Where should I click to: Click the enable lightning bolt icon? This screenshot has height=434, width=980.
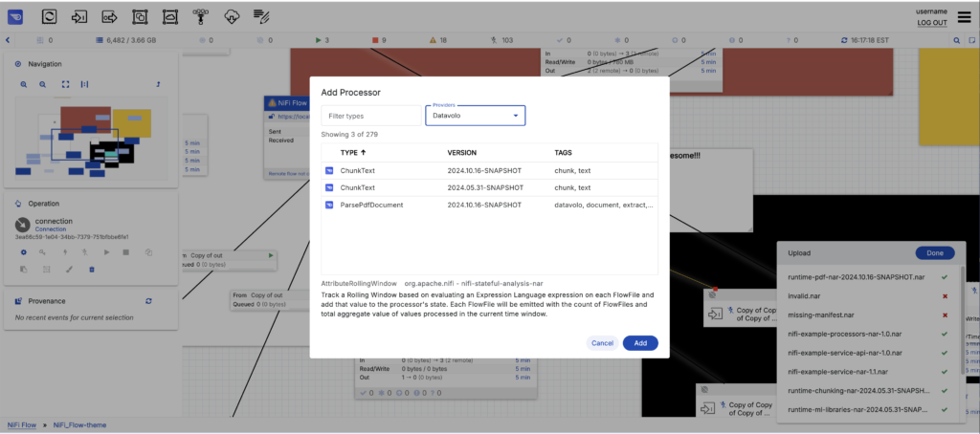point(65,253)
